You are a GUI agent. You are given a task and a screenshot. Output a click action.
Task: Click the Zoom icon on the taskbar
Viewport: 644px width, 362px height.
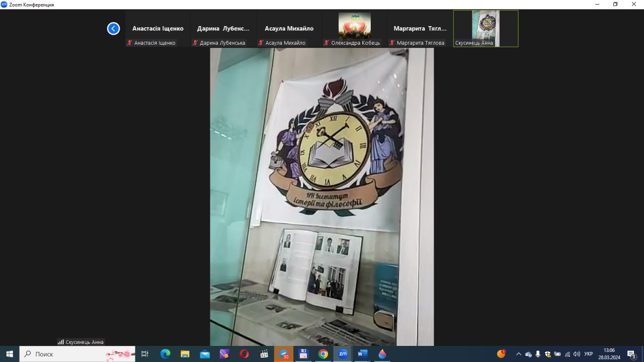343,354
